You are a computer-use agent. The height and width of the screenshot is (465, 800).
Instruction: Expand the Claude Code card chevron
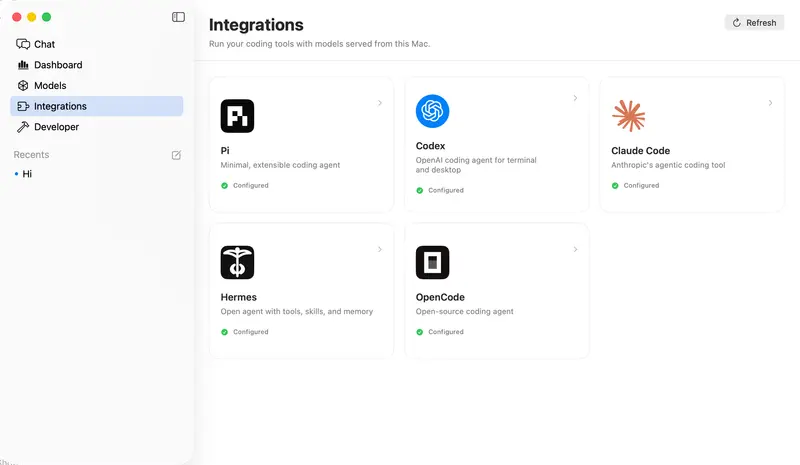(770, 103)
